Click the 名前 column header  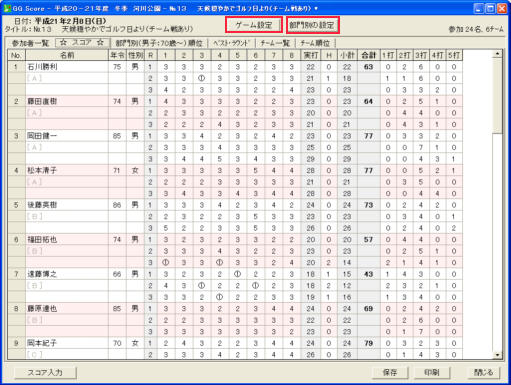point(67,55)
